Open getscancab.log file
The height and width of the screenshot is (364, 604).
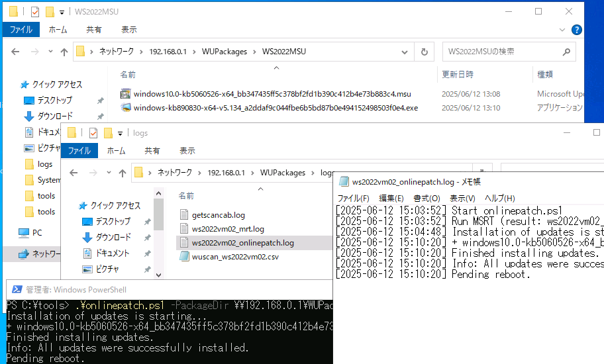click(x=213, y=215)
